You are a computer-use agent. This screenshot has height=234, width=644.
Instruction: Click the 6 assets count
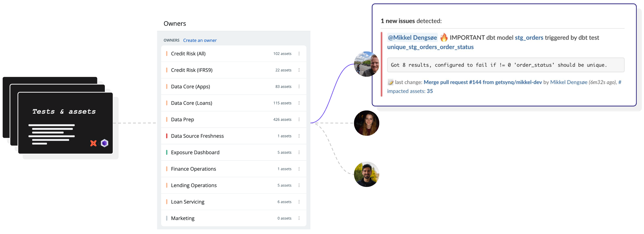coord(284,202)
